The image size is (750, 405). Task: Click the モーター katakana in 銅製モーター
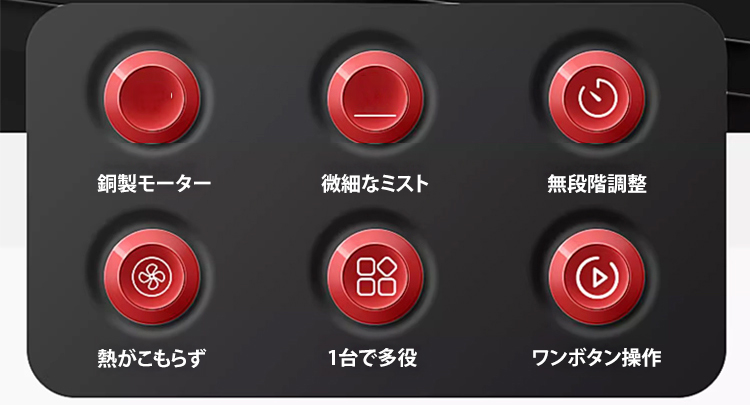point(175,183)
